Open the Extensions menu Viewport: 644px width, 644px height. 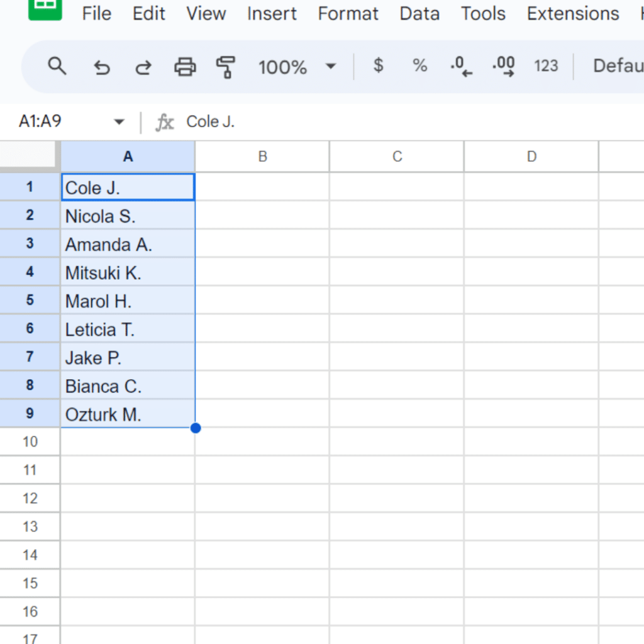click(573, 14)
